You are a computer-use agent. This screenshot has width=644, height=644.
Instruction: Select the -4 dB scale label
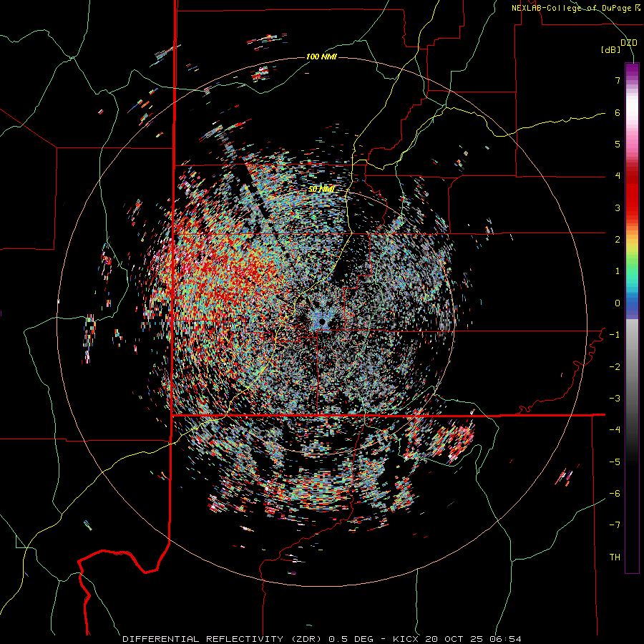tap(615, 430)
